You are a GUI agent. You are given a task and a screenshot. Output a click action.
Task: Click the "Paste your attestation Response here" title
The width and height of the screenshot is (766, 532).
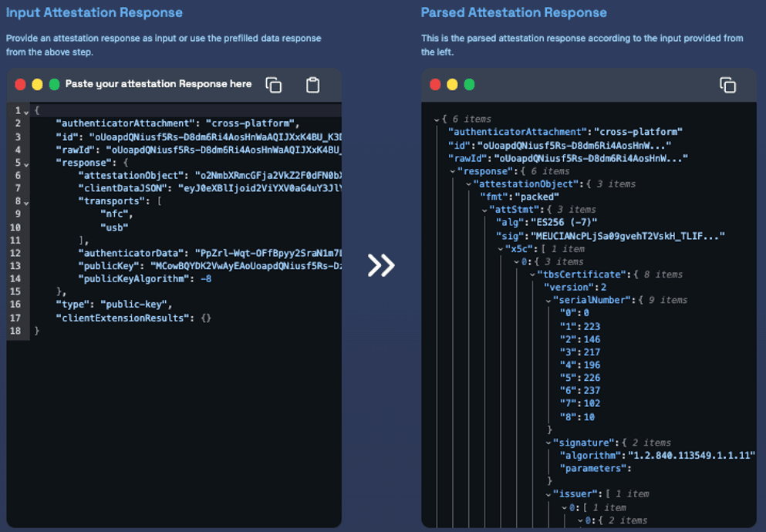(158, 84)
